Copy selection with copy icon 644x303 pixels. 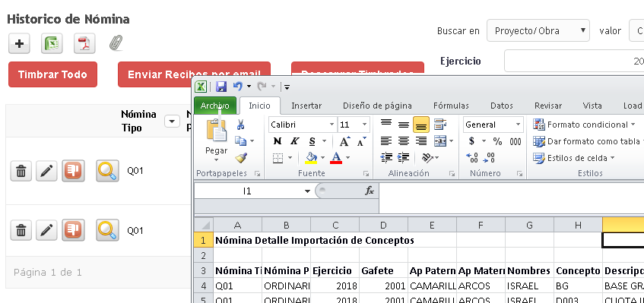(241, 141)
